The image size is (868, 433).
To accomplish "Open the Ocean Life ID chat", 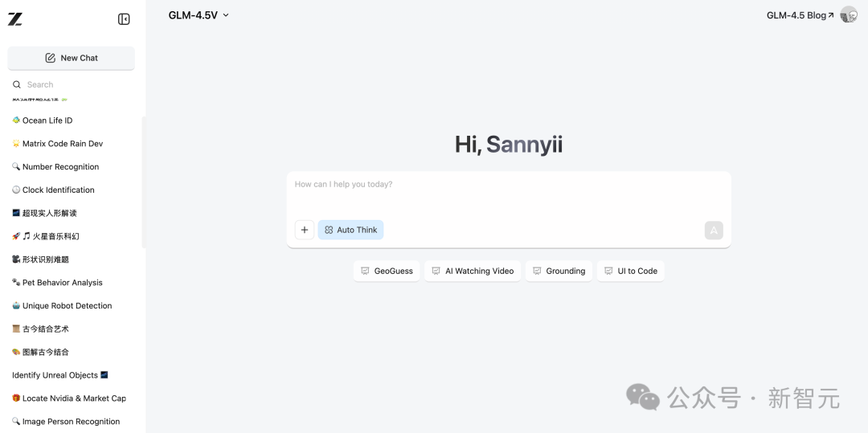I will point(72,120).
